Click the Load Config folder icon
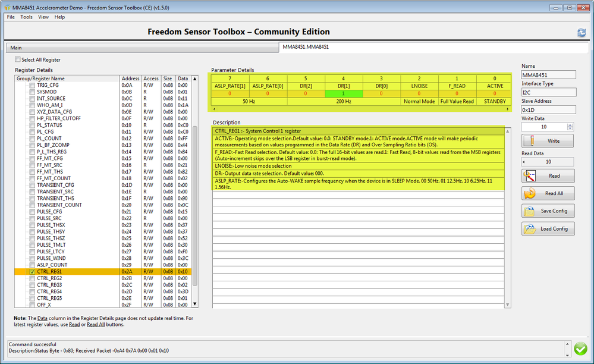The width and height of the screenshot is (594, 364). 529,229
